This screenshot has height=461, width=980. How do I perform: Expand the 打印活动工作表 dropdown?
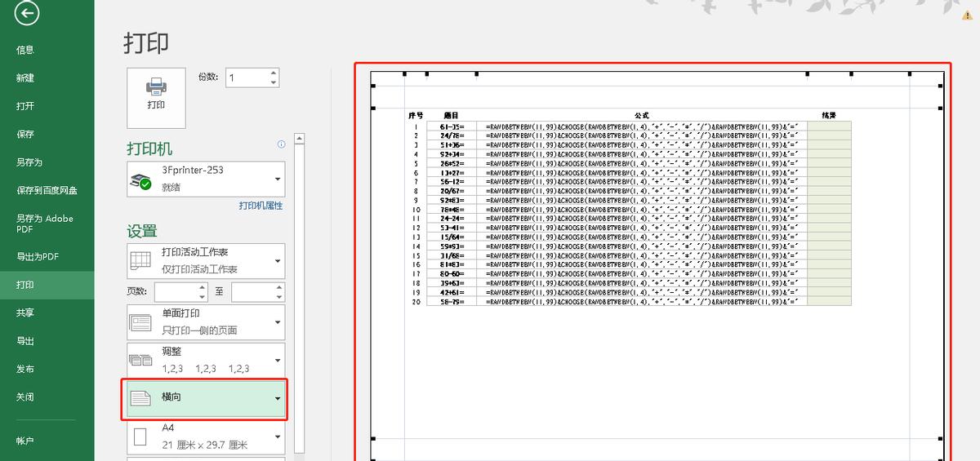[x=206, y=261]
